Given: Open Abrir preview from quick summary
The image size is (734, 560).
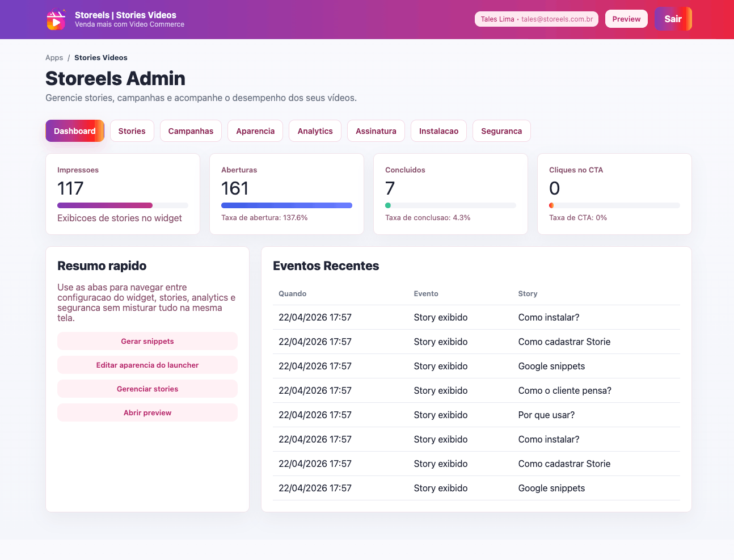Looking at the screenshot, I should coord(147,413).
